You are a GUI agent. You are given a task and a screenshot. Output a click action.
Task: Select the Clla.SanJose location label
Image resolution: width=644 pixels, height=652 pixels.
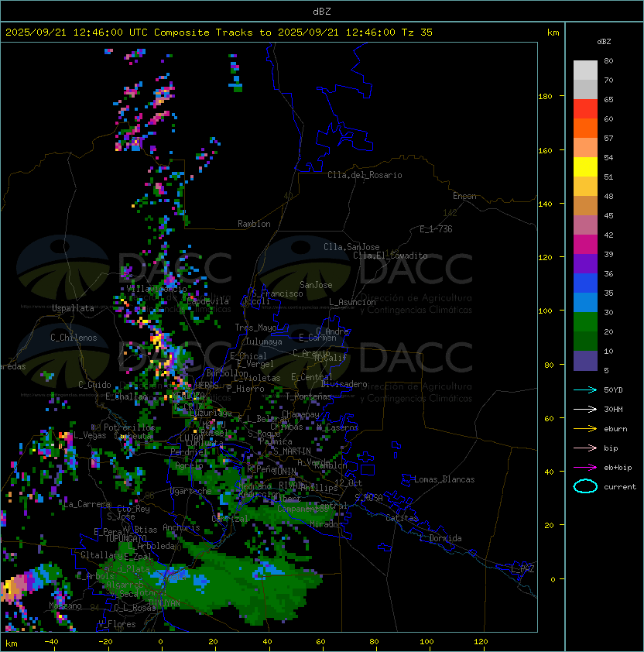(x=351, y=247)
